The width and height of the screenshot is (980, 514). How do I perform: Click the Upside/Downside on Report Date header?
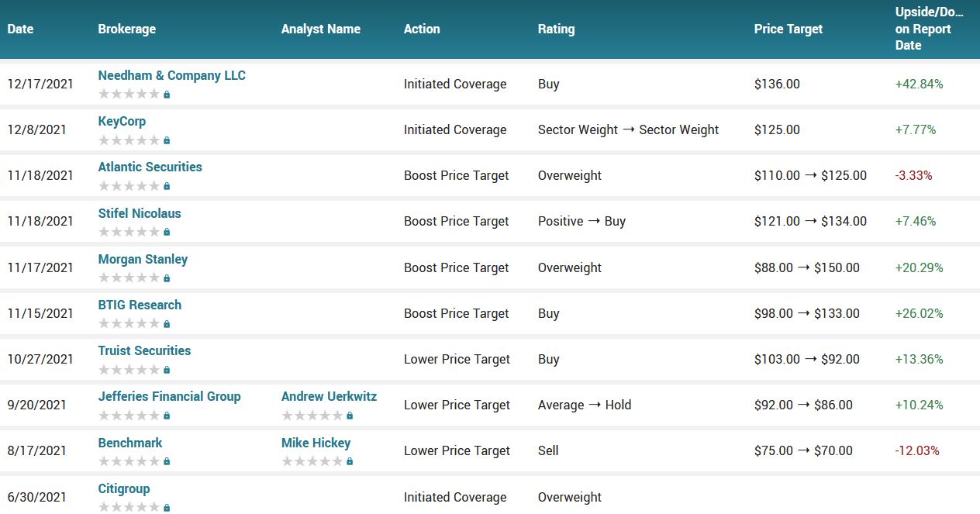[930, 29]
